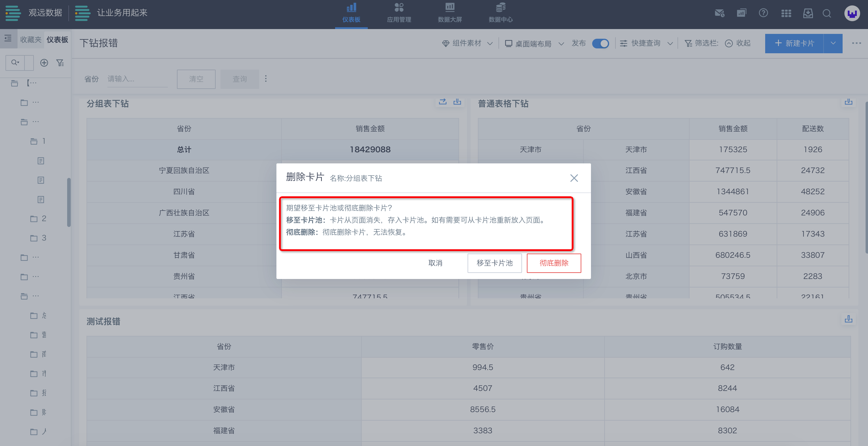868x446 pixels.
Task: Click the sidebar filter icon
Action: 60,63
